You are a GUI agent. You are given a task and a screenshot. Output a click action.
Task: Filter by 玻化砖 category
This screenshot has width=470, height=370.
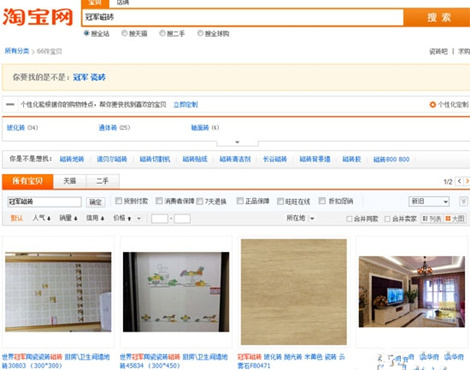tap(16, 128)
